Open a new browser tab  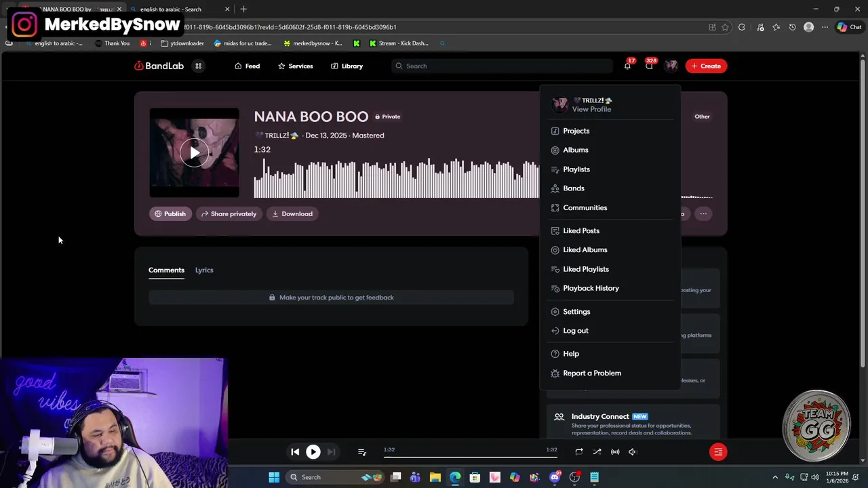(243, 9)
